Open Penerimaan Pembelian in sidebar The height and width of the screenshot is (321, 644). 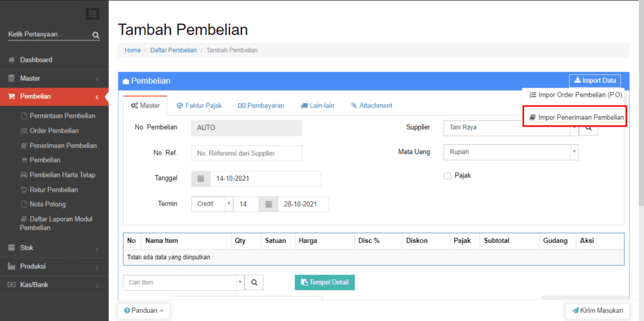[64, 145]
